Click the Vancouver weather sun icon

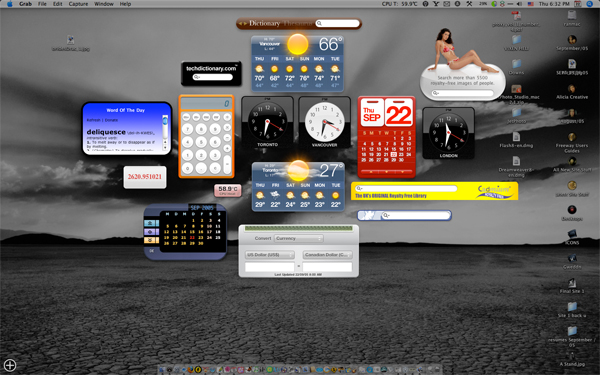(297, 44)
